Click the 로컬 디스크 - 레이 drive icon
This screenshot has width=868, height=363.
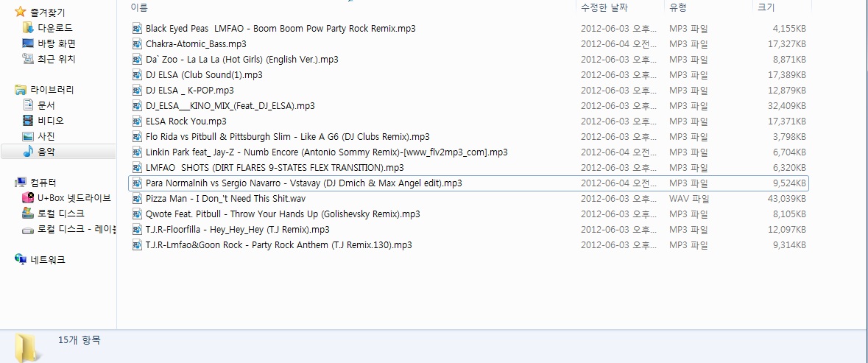click(x=28, y=230)
